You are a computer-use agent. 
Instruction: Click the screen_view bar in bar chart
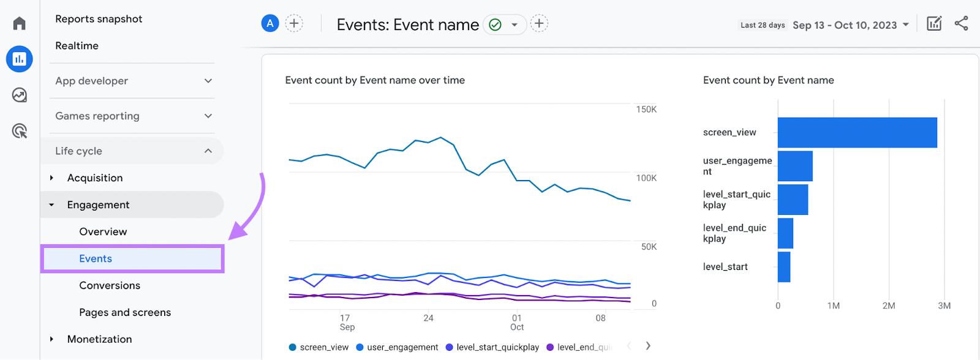(x=857, y=132)
